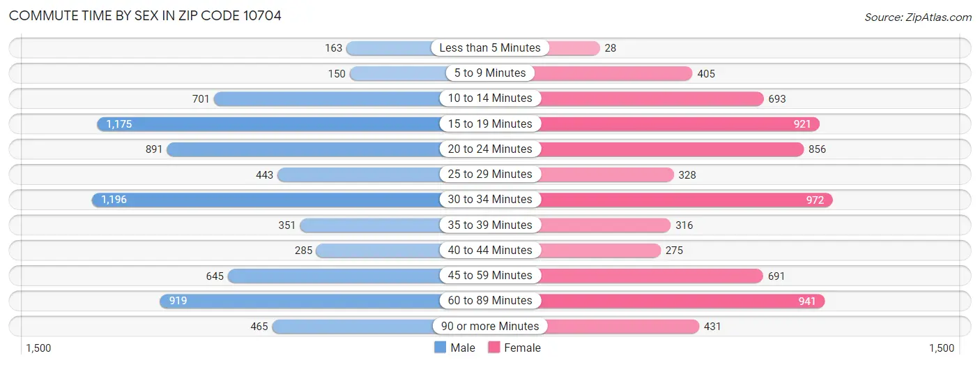Screen dimensions: 980x365
Task: Click the female 5 to 9 Minutes bar
Action: [613, 73]
